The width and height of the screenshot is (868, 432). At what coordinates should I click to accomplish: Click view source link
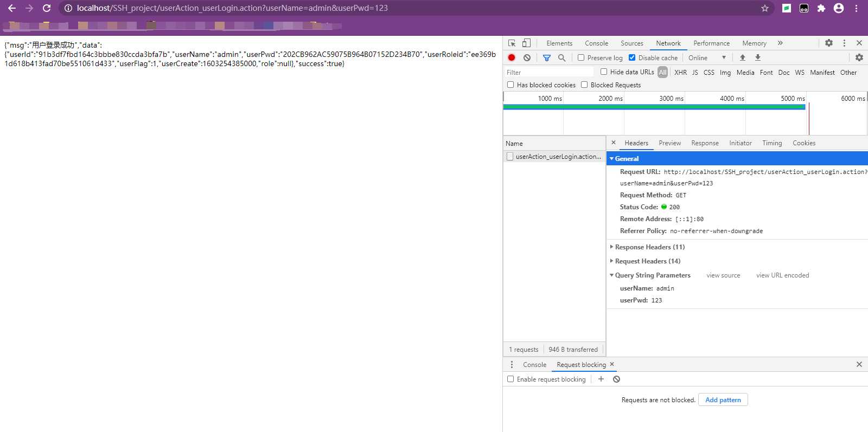723,275
